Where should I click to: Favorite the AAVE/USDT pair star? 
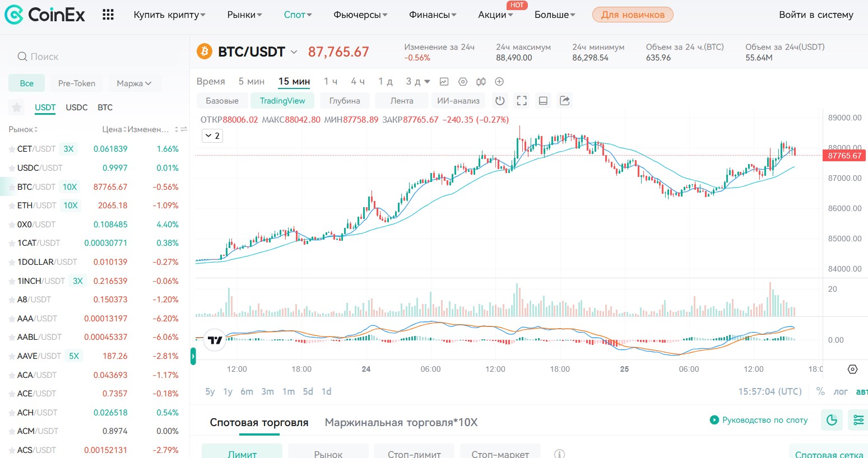[12, 357]
